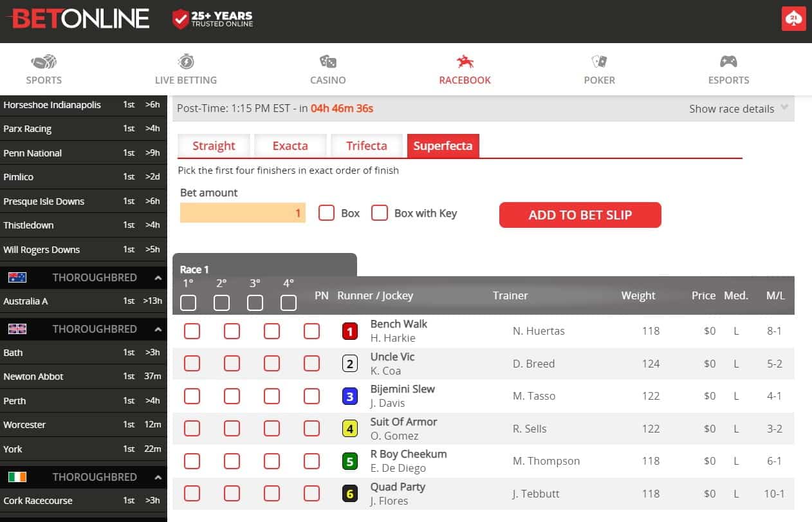Select the Superfecta bet tab
The image size is (812, 522).
443,146
